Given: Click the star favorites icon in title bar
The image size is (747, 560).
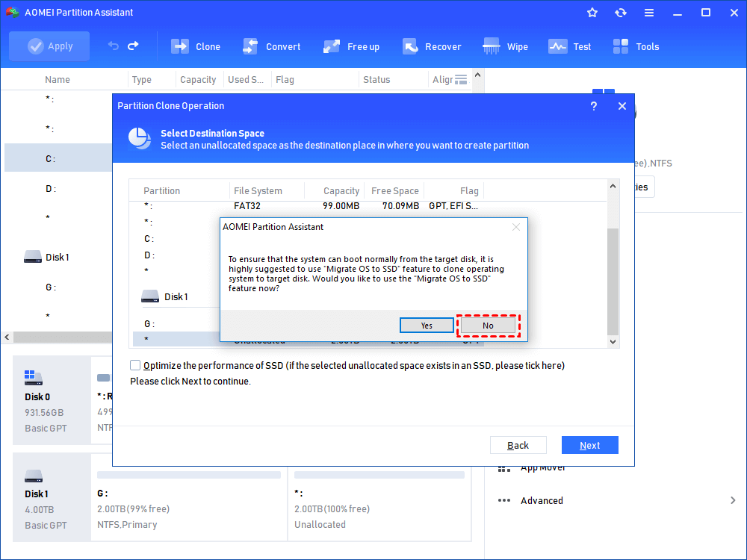Looking at the screenshot, I should pyautogui.click(x=592, y=13).
